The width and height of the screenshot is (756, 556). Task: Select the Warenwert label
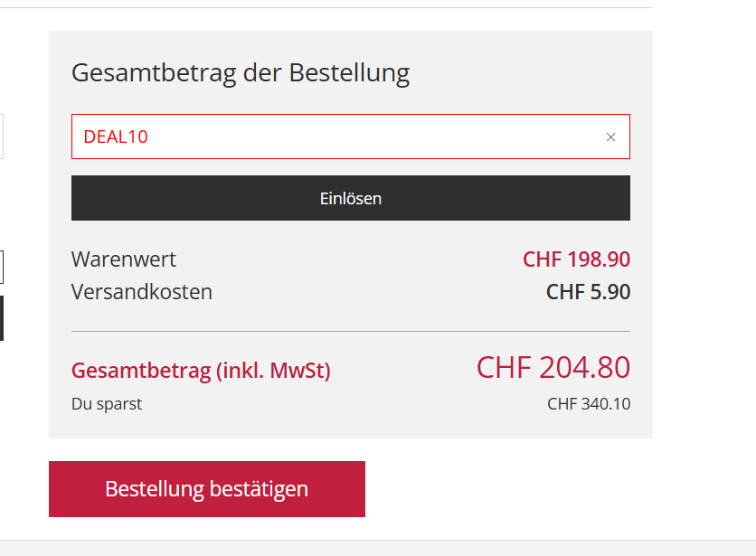click(124, 259)
